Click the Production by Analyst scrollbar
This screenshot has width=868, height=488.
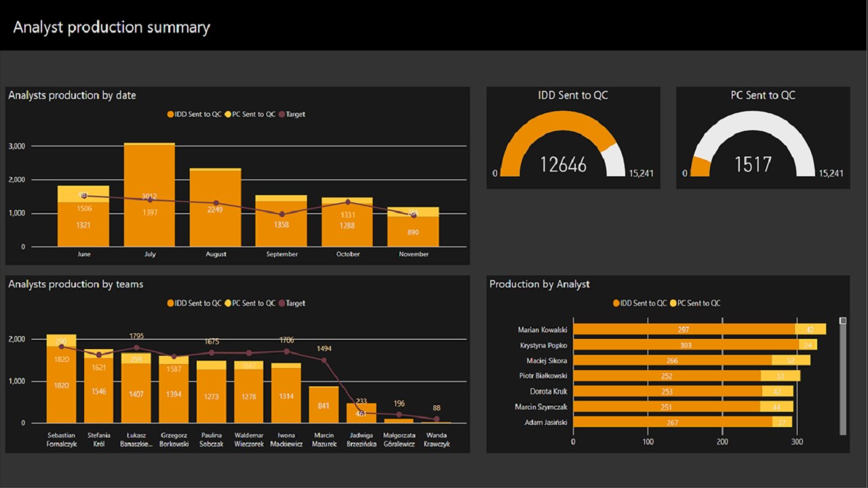[x=843, y=376]
